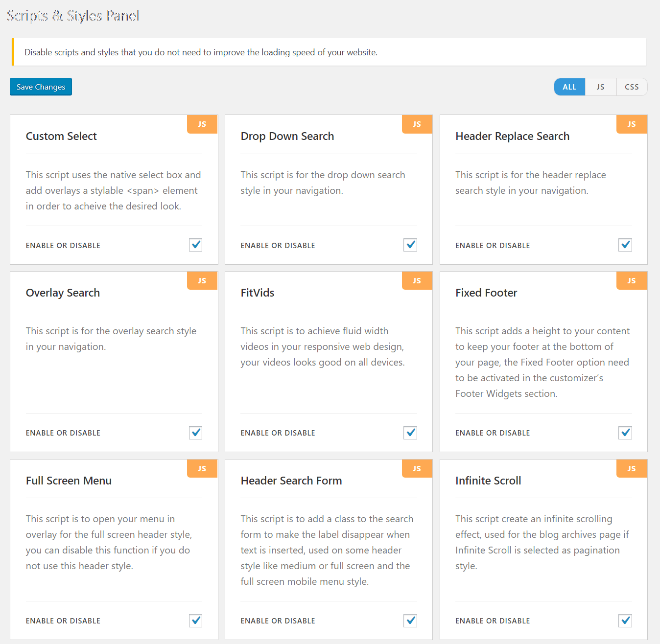The image size is (660, 644).
Task: Toggle the Overlay Search checkbox
Action: point(196,433)
